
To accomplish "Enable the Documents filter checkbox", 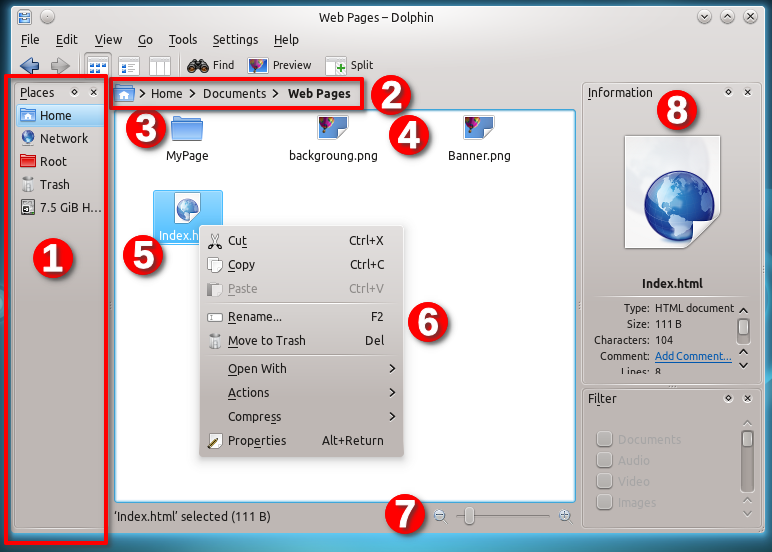I will (x=604, y=439).
